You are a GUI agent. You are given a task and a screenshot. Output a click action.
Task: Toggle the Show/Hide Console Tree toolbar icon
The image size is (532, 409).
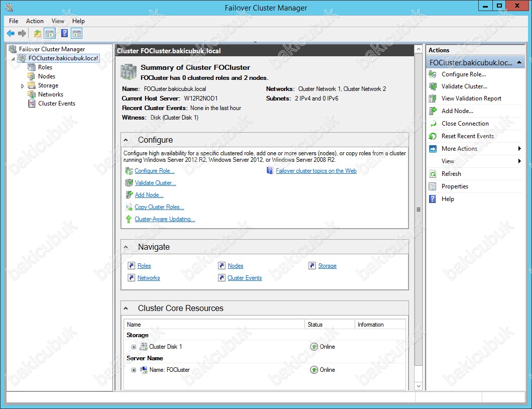tap(50, 33)
